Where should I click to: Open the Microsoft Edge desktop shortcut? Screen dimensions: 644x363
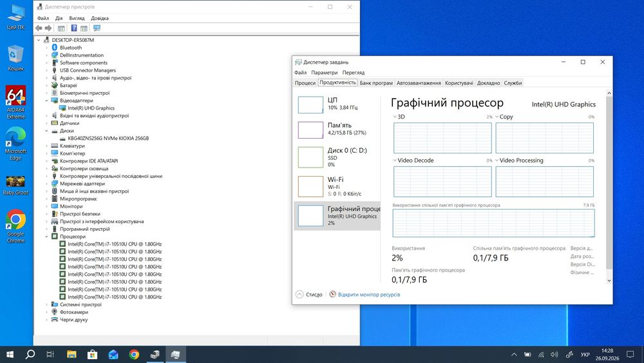point(15,144)
